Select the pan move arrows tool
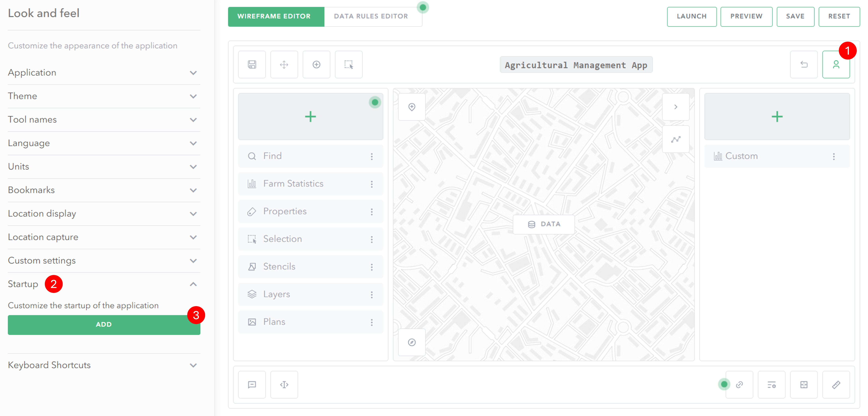The width and height of the screenshot is (868, 416). click(x=284, y=64)
